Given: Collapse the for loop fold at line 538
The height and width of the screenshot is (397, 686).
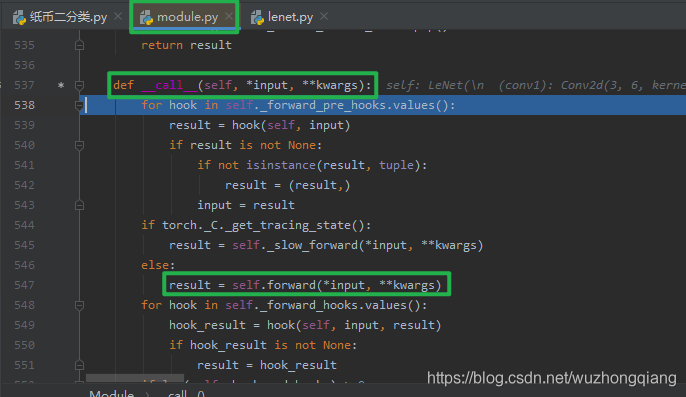Looking at the screenshot, I should (79, 105).
